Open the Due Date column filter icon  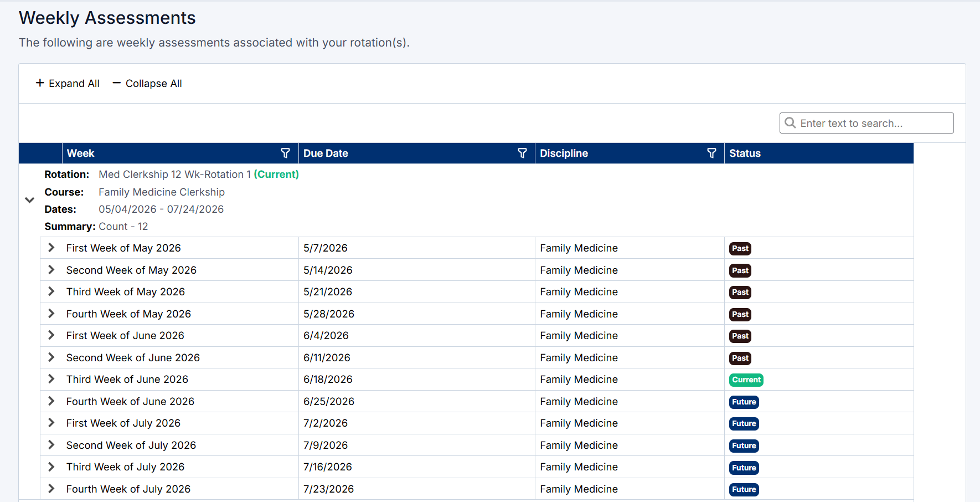point(522,153)
